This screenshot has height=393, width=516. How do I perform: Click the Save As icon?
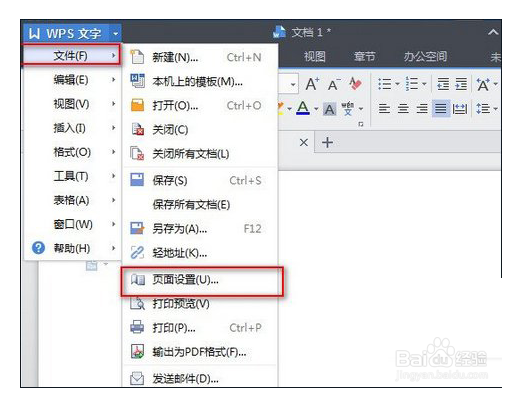pos(137,229)
